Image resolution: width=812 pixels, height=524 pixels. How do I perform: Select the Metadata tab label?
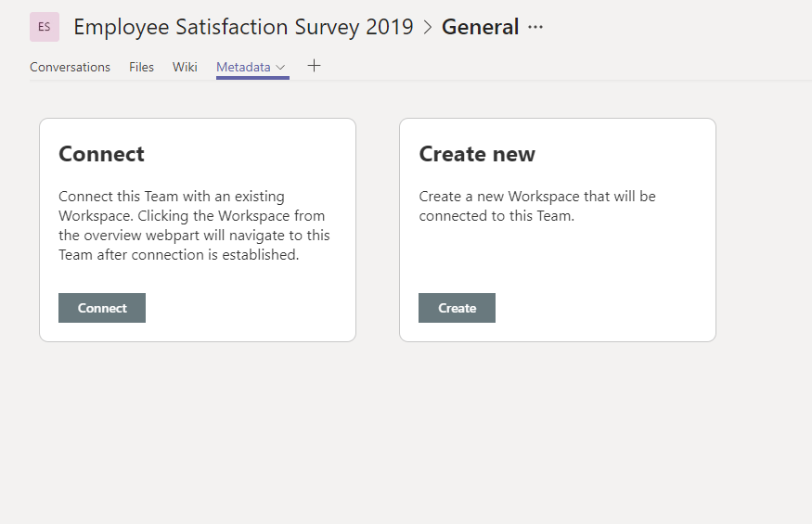[243, 67]
